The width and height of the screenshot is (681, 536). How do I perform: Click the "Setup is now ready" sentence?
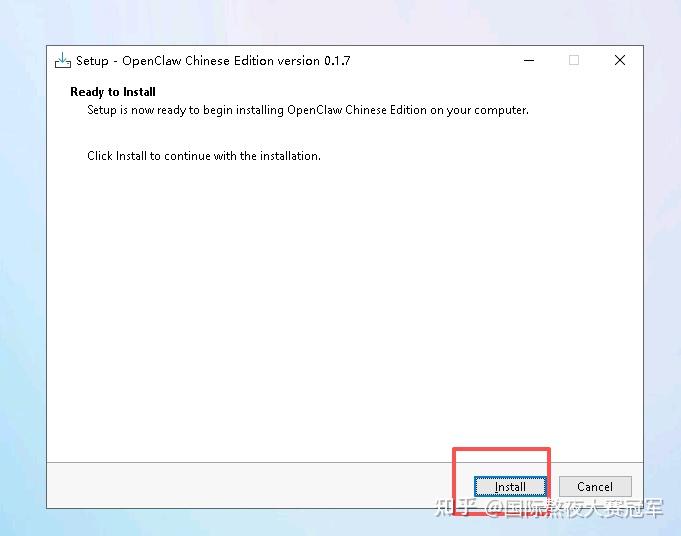pos(308,110)
